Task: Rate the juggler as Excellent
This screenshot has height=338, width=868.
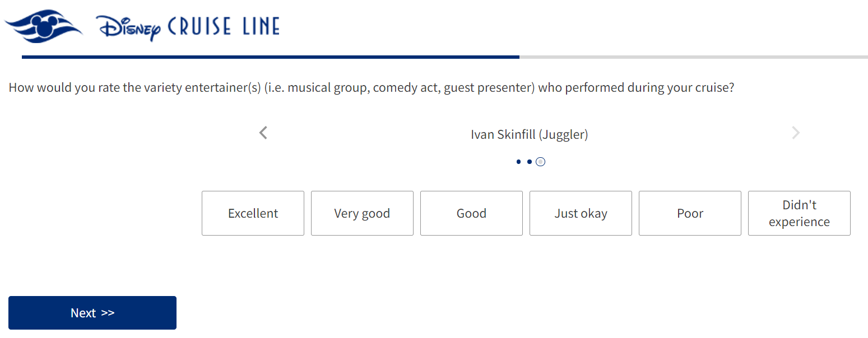Action: (253, 213)
